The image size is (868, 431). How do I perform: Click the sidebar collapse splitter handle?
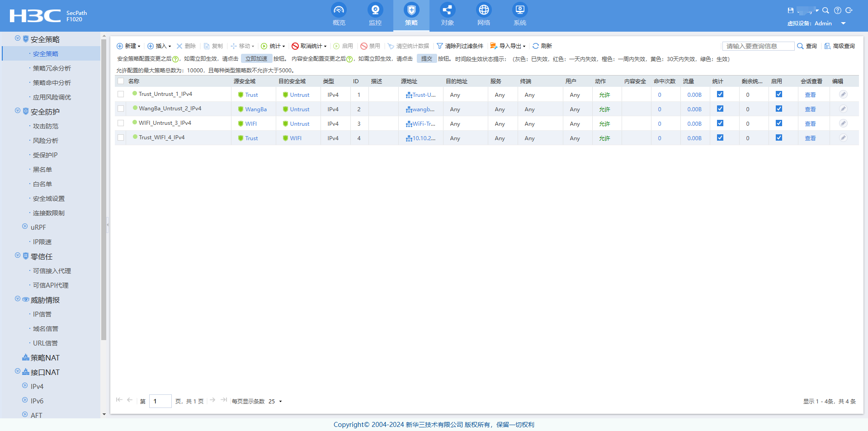108,225
